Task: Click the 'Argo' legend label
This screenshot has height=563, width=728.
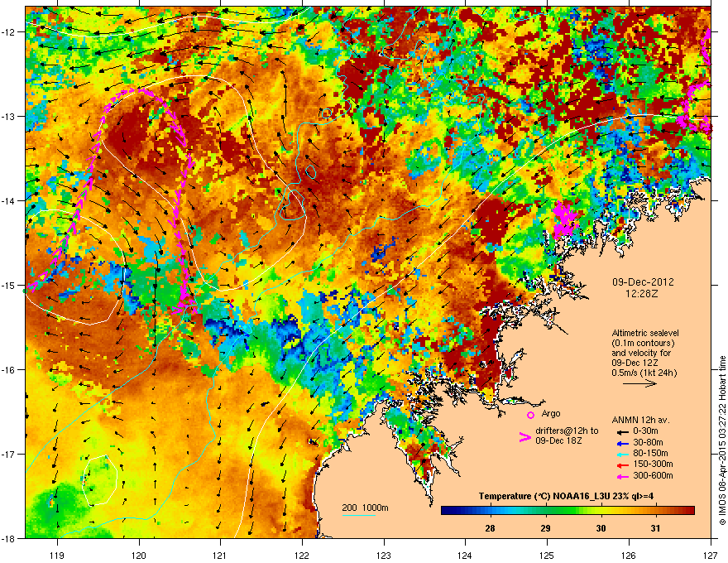Action: (551, 413)
